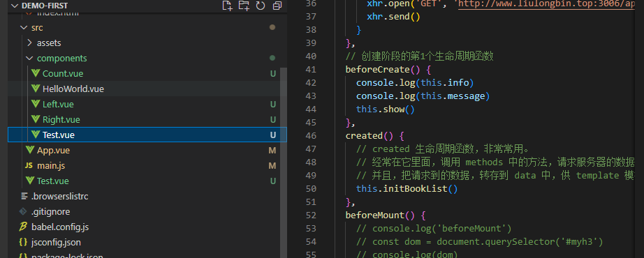The image size is (644, 258).
Task: Click created() method name on line 46
Action: (364, 136)
